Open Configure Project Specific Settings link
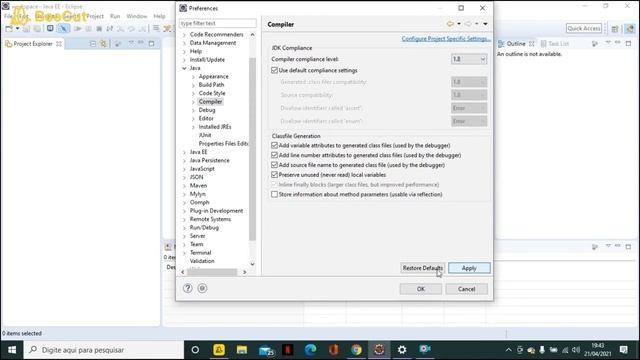This screenshot has width=640, height=360. [x=445, y=39]
